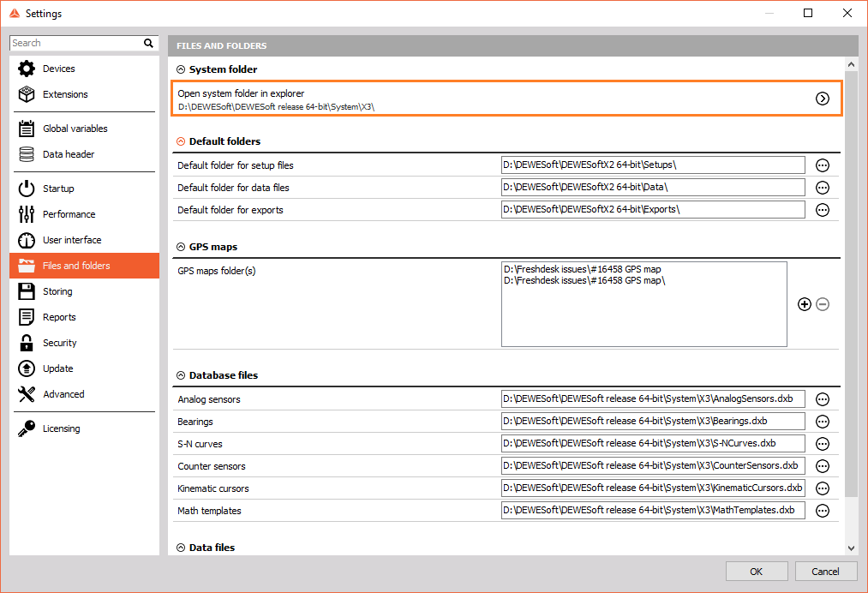
Task: Edit the setup files folder path
Action: pos(653,165)
